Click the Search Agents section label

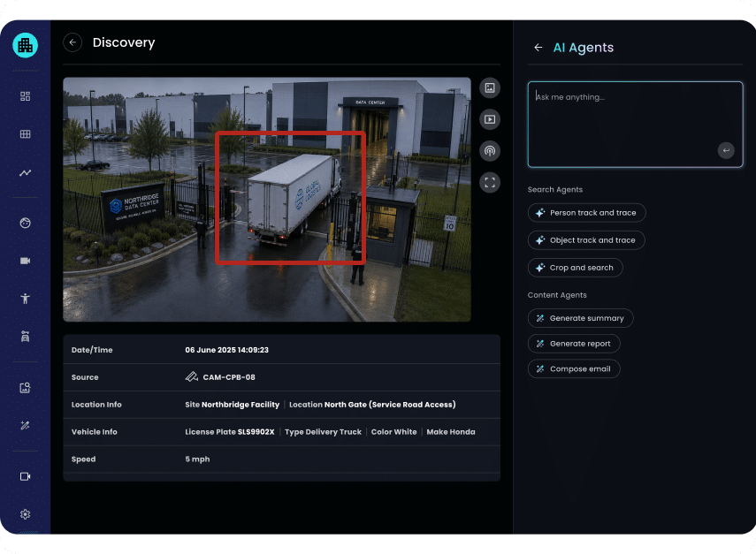point(555,190)
